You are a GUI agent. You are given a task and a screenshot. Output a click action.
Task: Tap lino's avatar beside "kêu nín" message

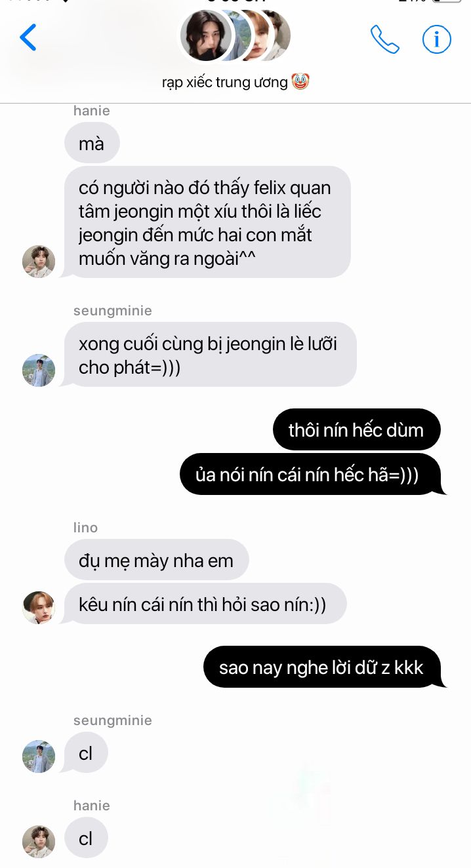click(39, 607)
